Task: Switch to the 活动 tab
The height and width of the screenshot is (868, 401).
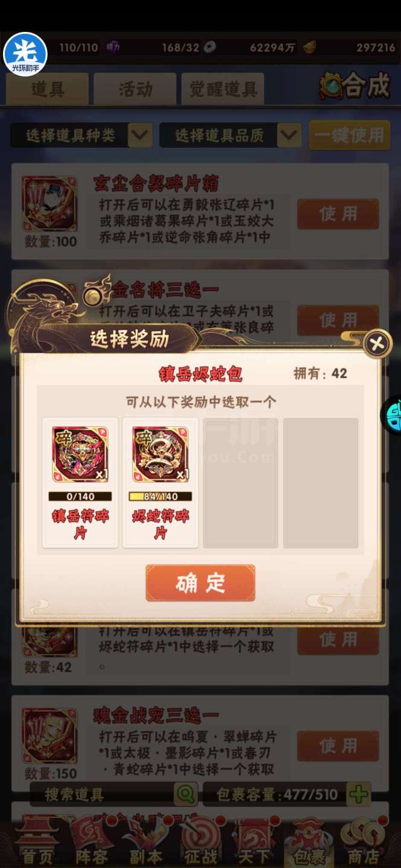Action: click(x=135, y=89)
